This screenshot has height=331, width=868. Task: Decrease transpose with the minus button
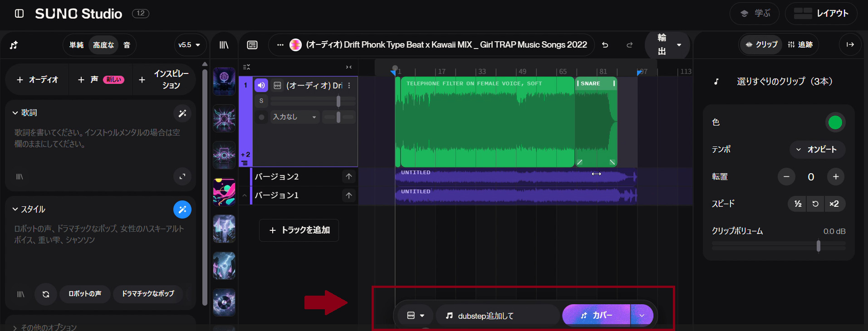(786, 177)
